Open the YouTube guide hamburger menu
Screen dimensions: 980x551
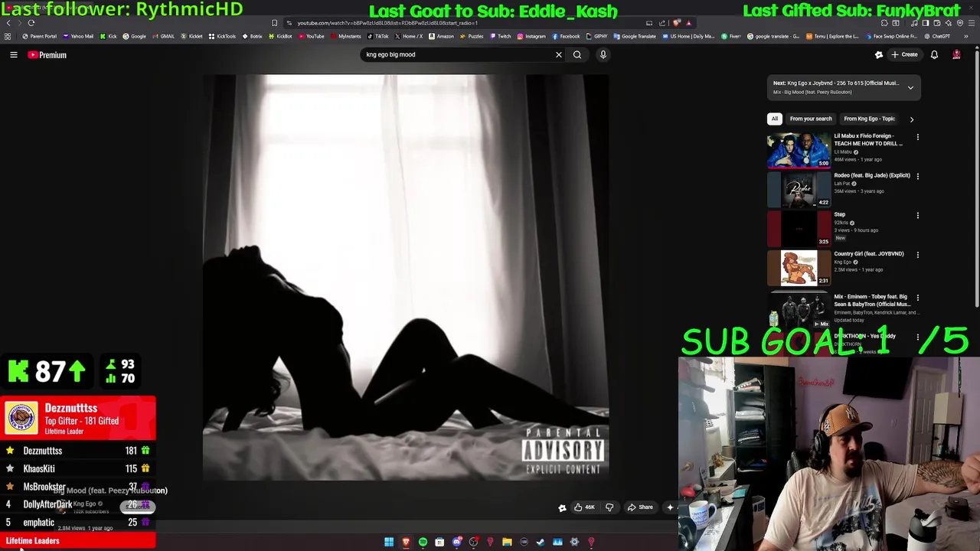14,55
